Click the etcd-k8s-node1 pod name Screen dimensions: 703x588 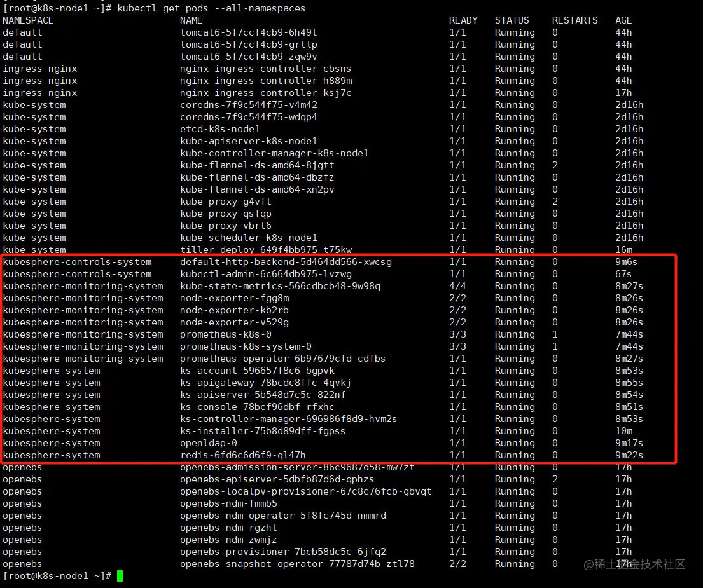[219, 130]
